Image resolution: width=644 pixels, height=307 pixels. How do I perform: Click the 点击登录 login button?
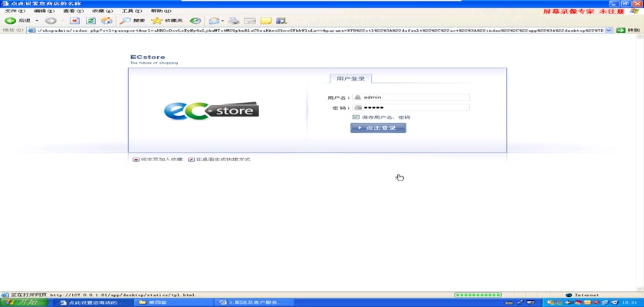tap(378, 128)
